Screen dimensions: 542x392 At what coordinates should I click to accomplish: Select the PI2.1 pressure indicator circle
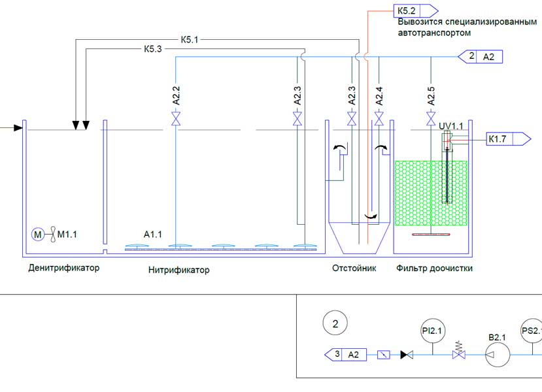click(433, 331)
